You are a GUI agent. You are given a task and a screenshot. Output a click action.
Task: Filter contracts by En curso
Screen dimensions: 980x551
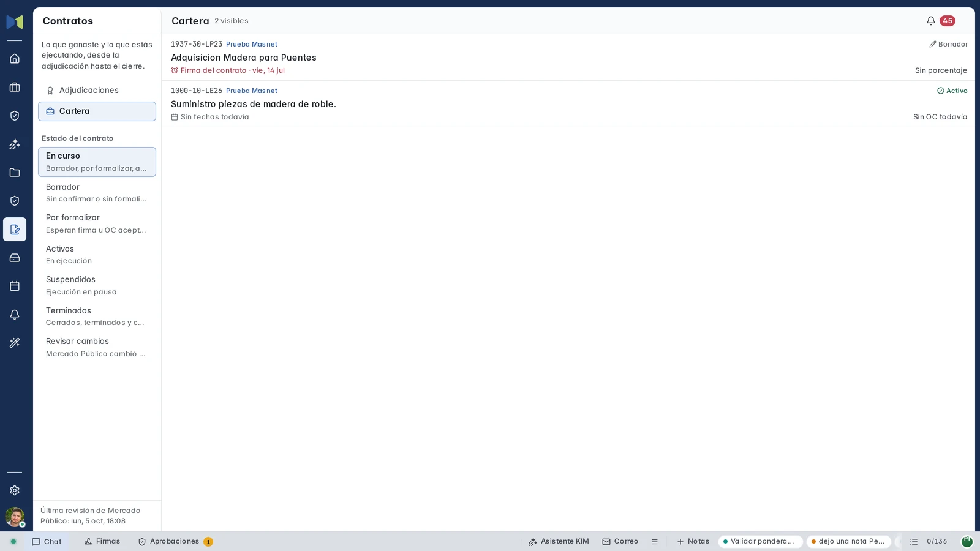97,162
